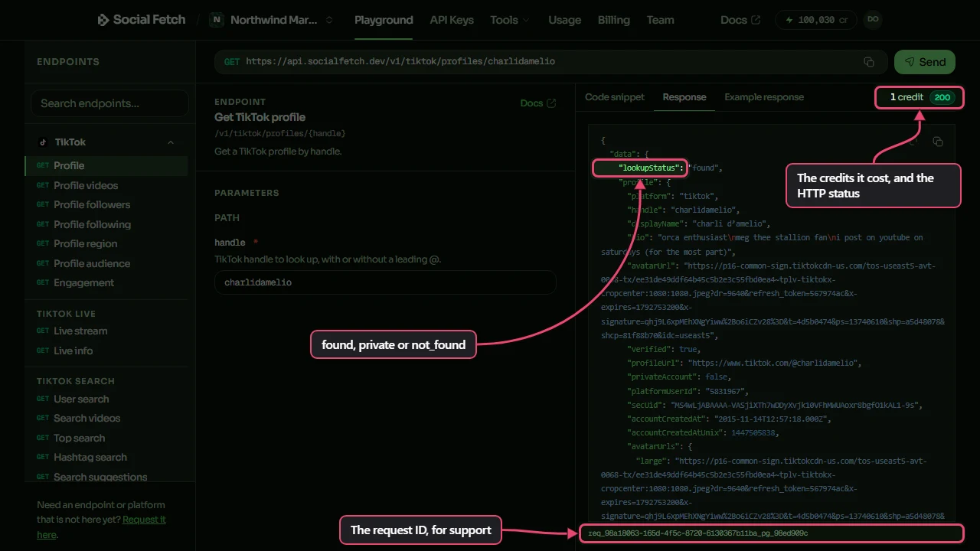The image size is (980, 551).
Task: Collapse the TikTok endpoints group
Action: 171,142
